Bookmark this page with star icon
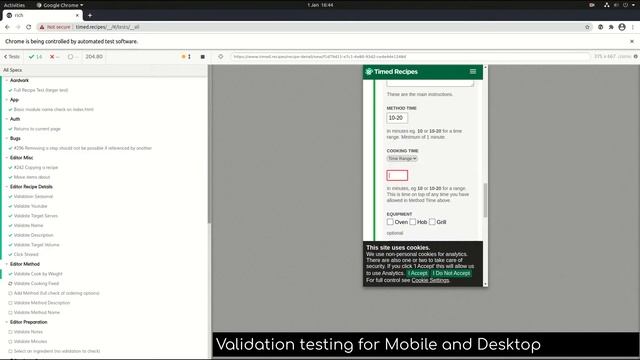This screenshot has width=640, height=360. coord(587,27)
